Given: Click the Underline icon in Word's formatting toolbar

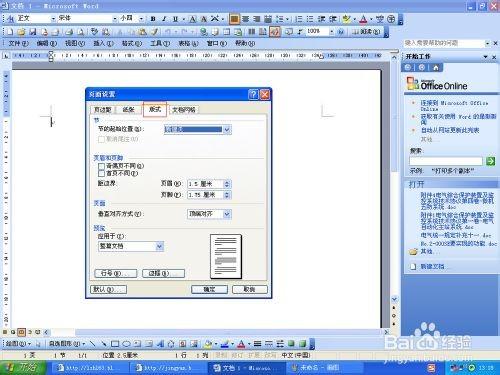Looking at the screenshot, I should click(x=175, y=19).
